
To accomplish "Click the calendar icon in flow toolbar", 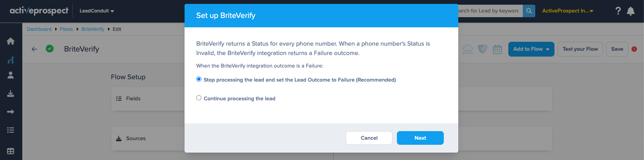I will click(497, 49).
